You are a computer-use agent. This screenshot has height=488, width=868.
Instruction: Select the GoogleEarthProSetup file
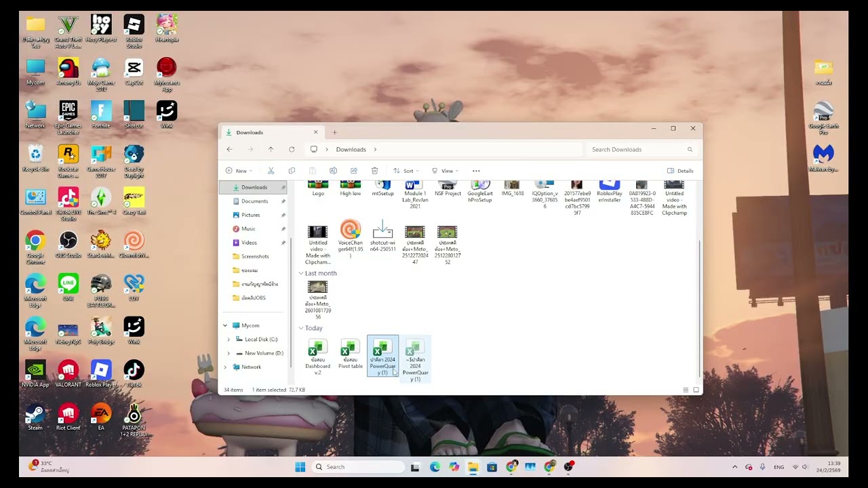coord(480,192)
